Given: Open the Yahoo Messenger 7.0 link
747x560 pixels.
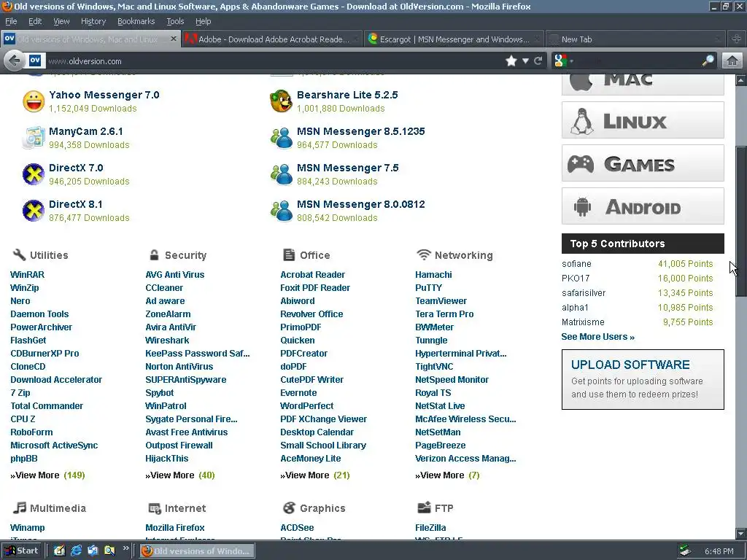Looking at the screenshot, I should pyautogui.click(x=104, y=95).
